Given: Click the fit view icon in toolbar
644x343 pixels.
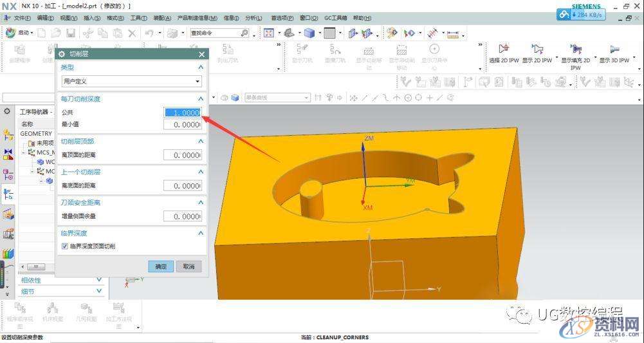Looking at the screenshot, I should pyautogui.click(x=269, y=33).
